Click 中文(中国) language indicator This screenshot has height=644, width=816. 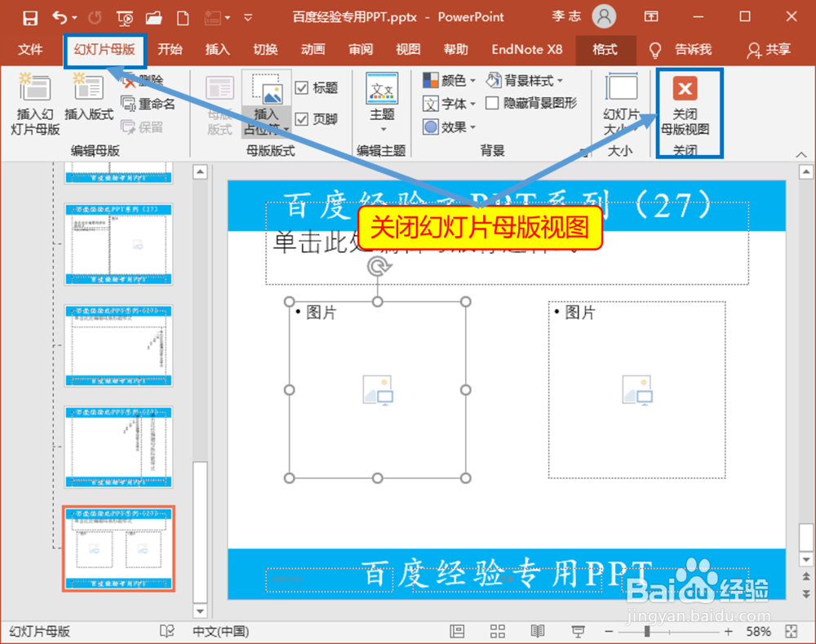click(220, 632)
